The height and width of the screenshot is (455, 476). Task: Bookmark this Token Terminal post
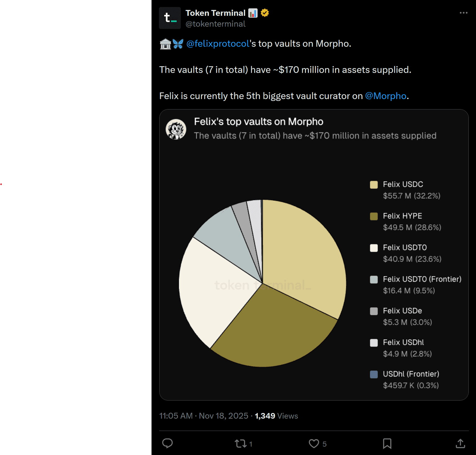(x=387, y=444)
